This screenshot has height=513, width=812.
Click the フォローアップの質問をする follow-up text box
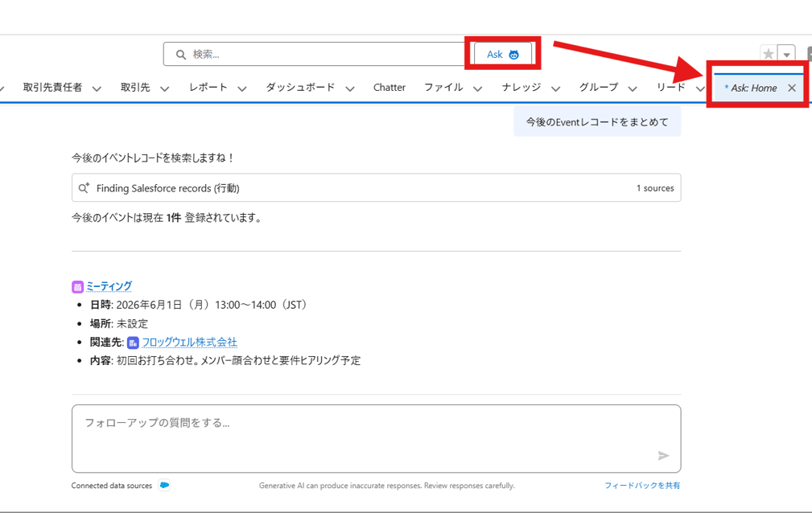pos(377,438)
